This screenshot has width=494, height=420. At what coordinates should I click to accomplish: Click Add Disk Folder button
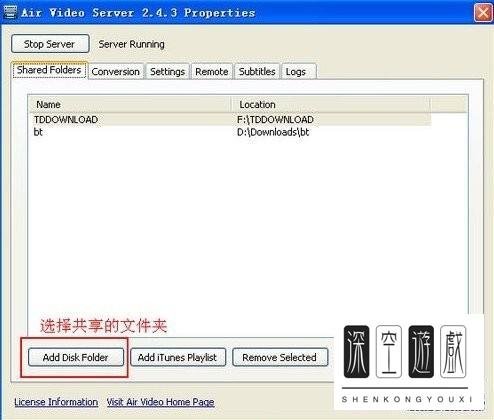coord(76,357)
